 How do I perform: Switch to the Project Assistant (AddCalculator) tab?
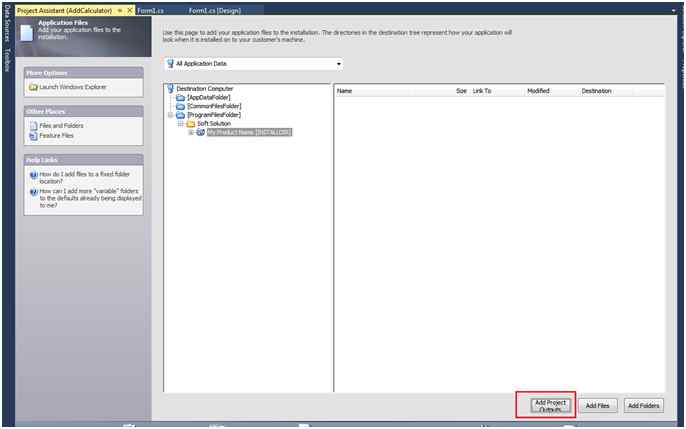(64, 10)
